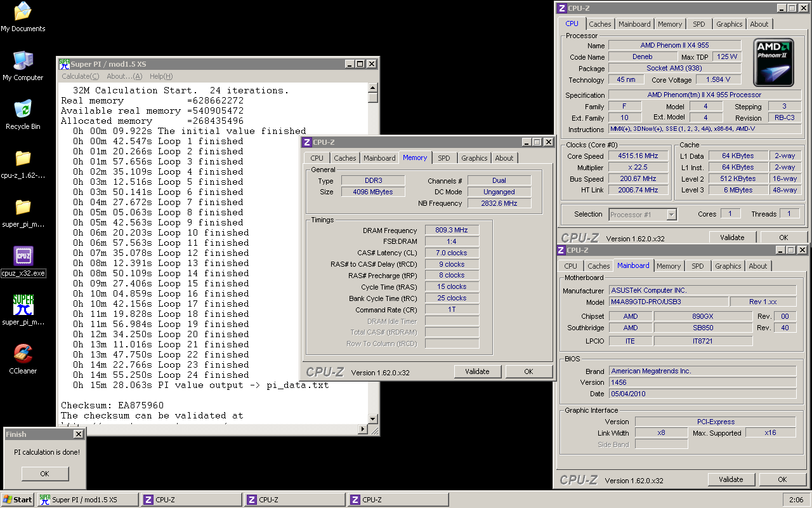Image resolution: width=812 pixels, height=508 pixels.
Task: Open Memory tab in top-right CPU-Z window
Action: point(670,24)
